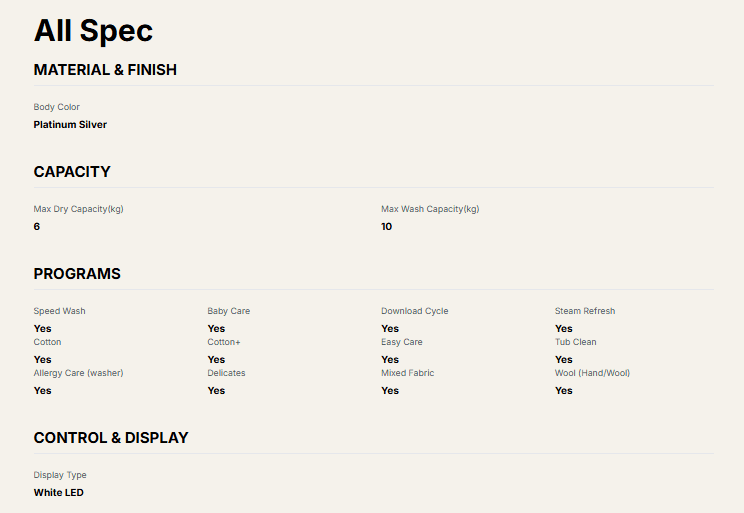Click the Easy Care program label

point(402,342)
